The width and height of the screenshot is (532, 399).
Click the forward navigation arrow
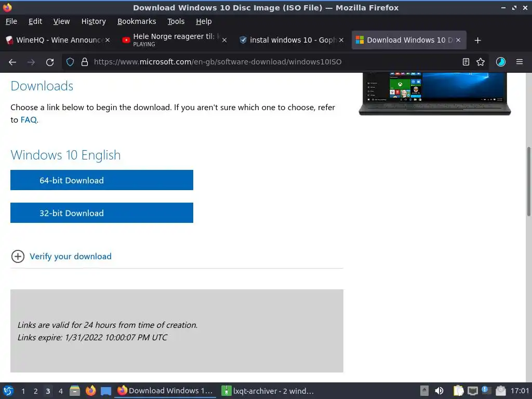click(31, 62)
